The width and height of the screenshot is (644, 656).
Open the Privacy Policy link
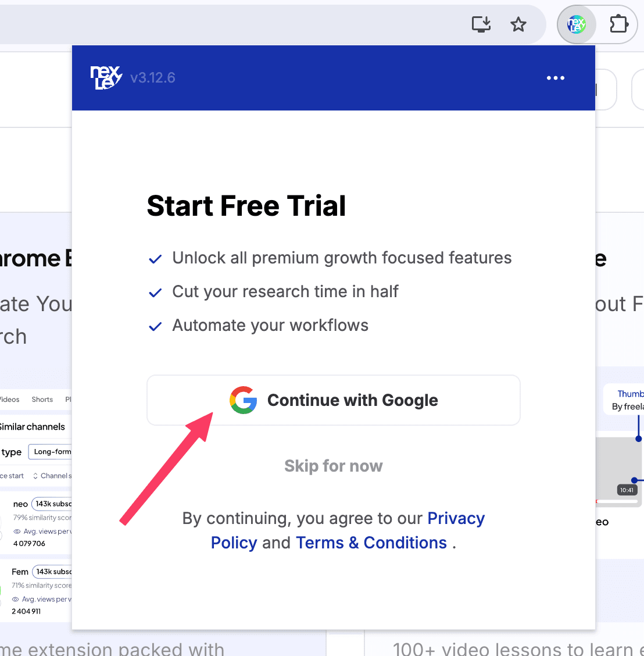click(x=348, y=530)
